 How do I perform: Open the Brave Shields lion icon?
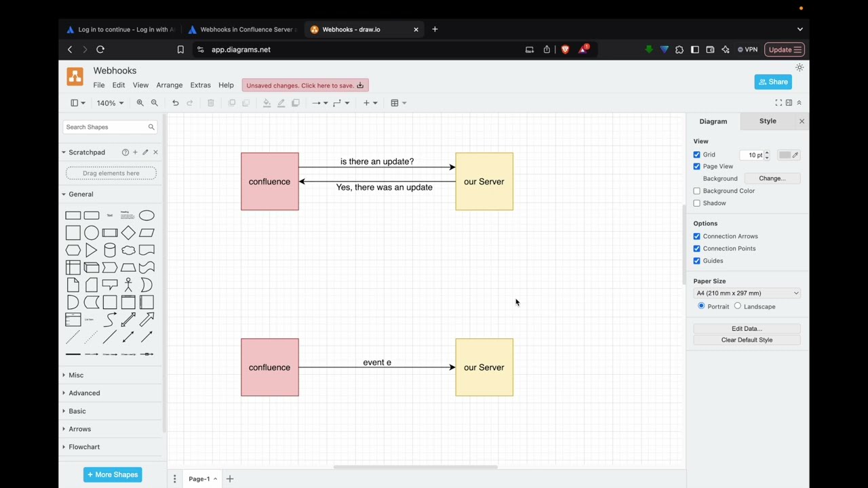(x=565, y=49)
